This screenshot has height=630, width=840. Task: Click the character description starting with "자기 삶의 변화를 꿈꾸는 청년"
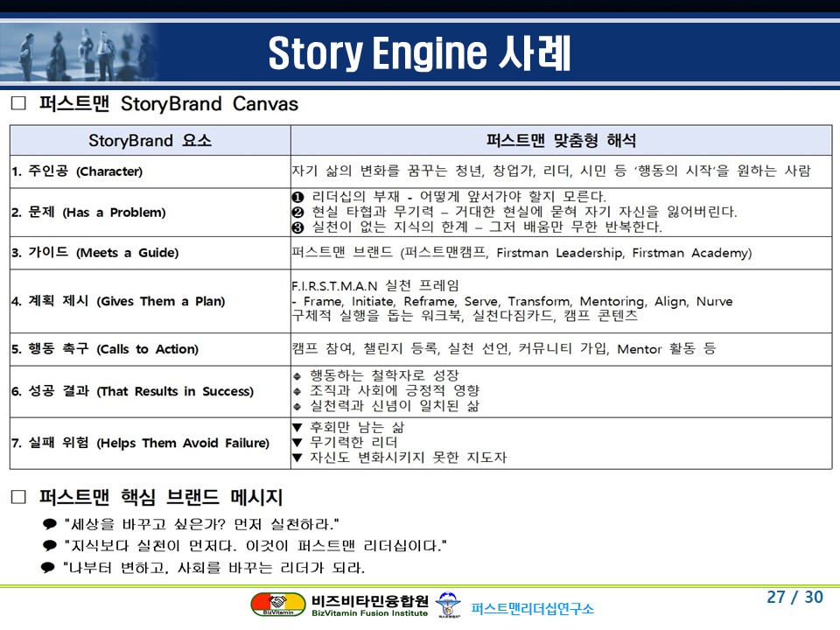pos(551,171)
